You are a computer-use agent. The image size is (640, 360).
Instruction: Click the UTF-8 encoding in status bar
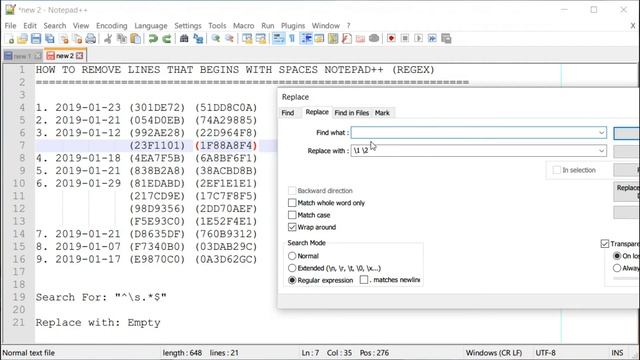click(x=545, y=353)
